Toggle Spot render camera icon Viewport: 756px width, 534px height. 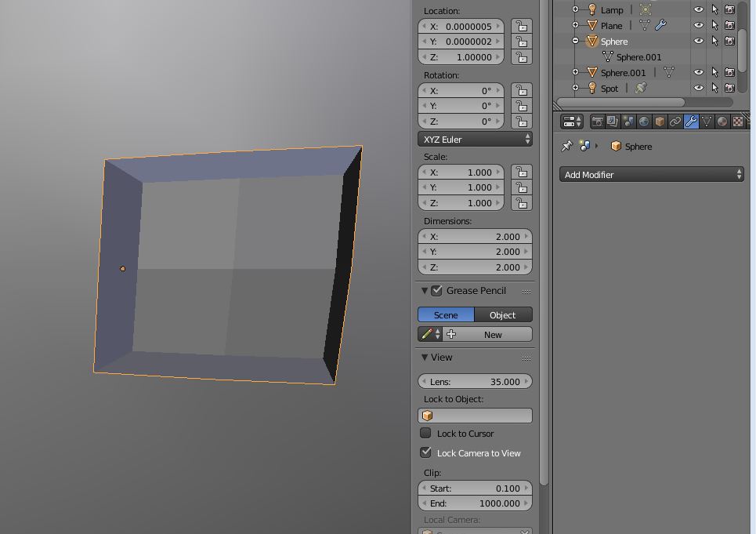730,88
